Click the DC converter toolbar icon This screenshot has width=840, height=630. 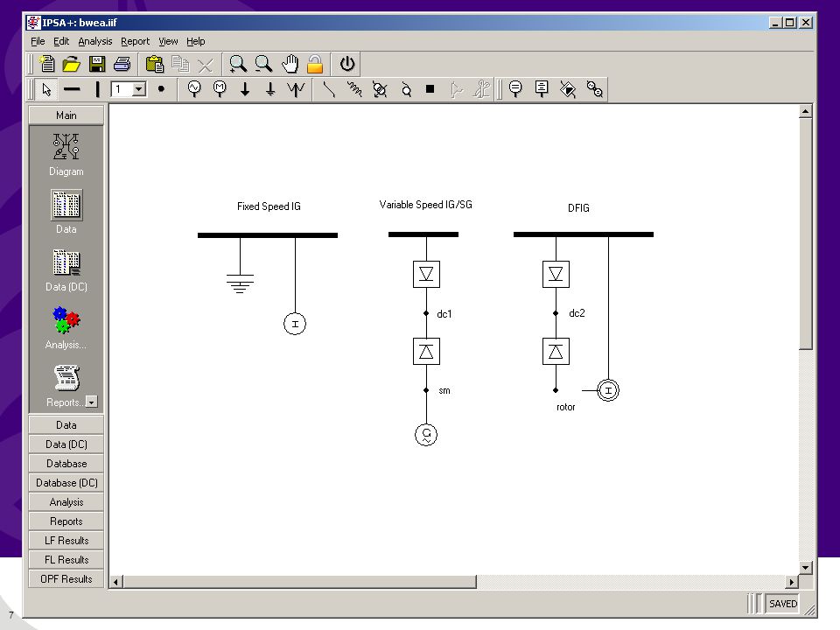(568, 89)
